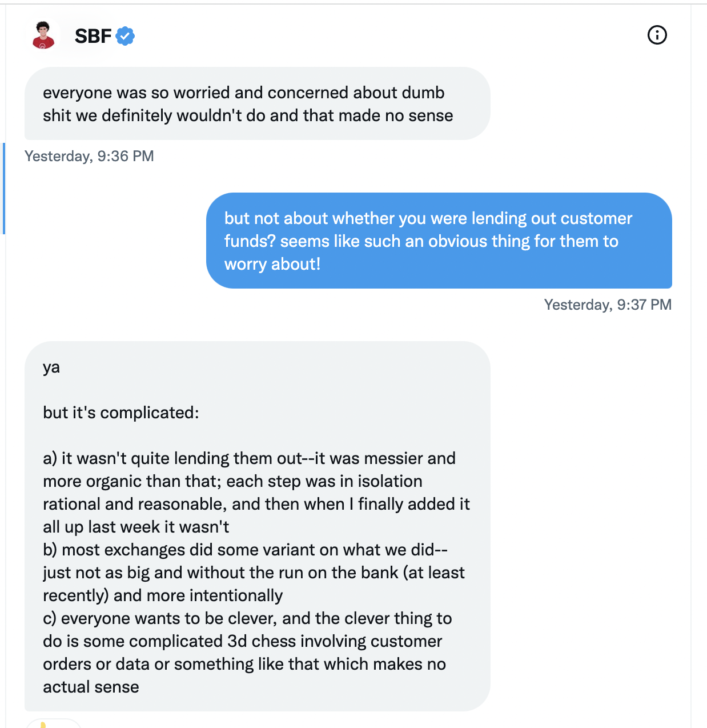707x728 pixels.
Task: Click the 'Yesterday, 9:36 PM' timestamp
Action: coord(89,156)
